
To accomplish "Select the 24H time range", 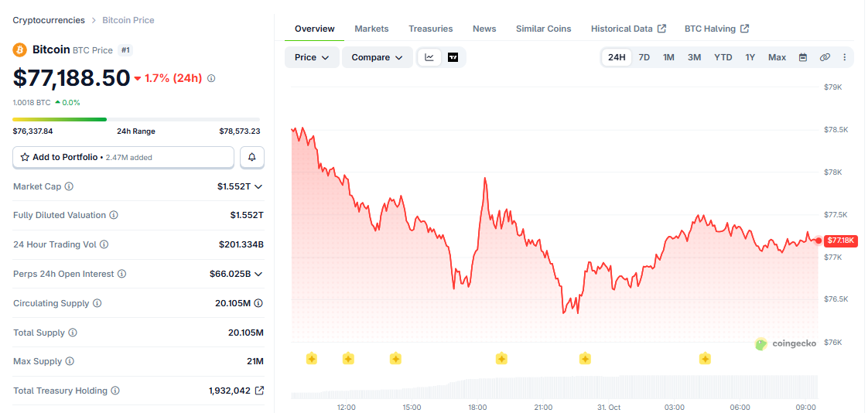I will pos(617,57).
